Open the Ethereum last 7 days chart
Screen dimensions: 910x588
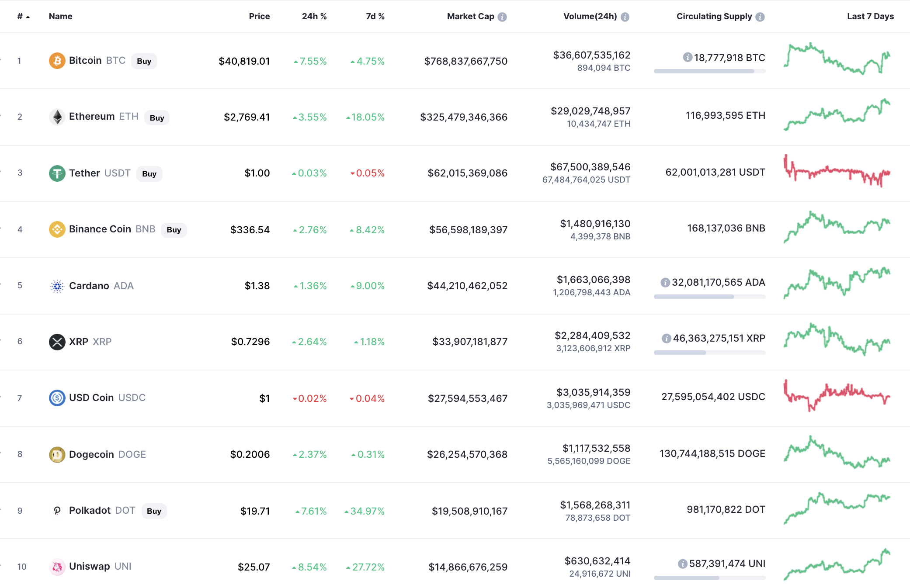(x=837, y=115)
